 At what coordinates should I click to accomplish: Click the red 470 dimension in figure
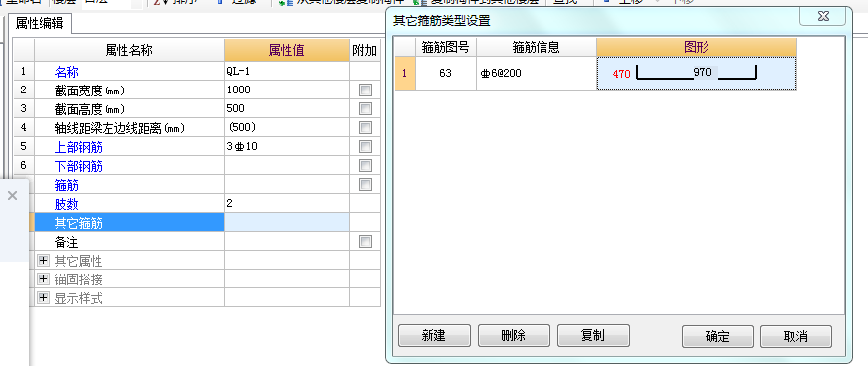tap(622, 73)
